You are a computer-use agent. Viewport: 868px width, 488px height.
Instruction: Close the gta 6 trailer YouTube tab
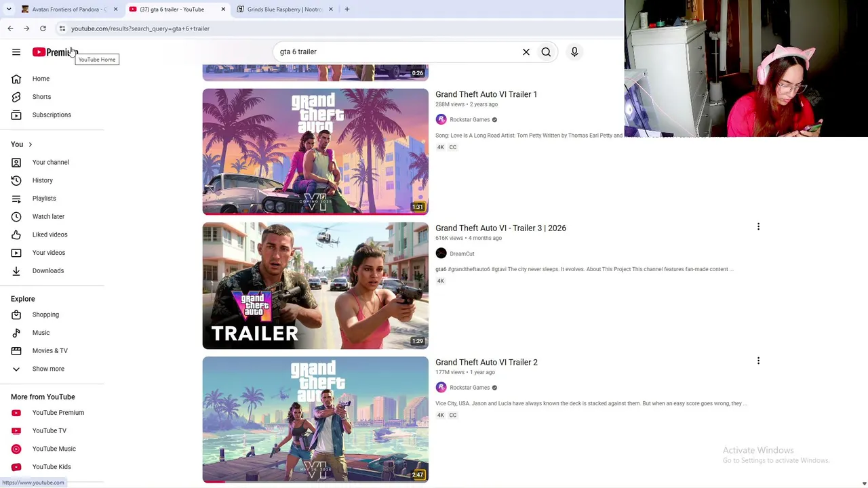coord(223,9)
